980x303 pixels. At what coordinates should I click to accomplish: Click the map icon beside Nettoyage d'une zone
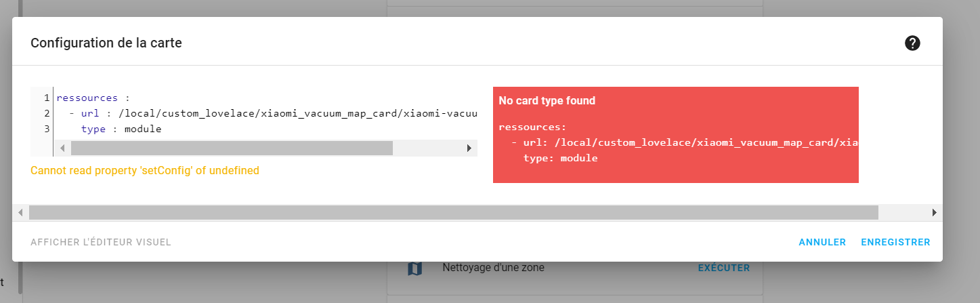click(414, 268)
